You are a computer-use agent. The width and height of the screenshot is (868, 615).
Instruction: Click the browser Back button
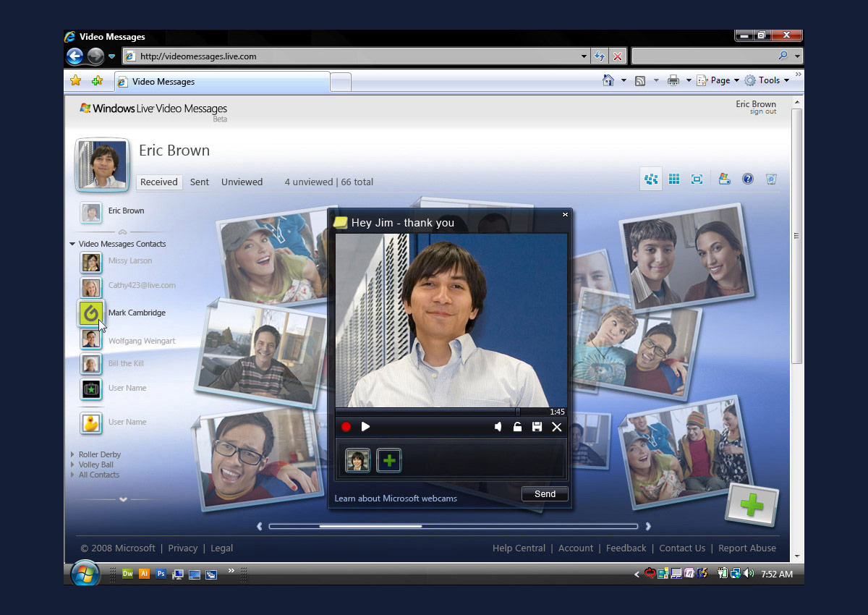75,56
